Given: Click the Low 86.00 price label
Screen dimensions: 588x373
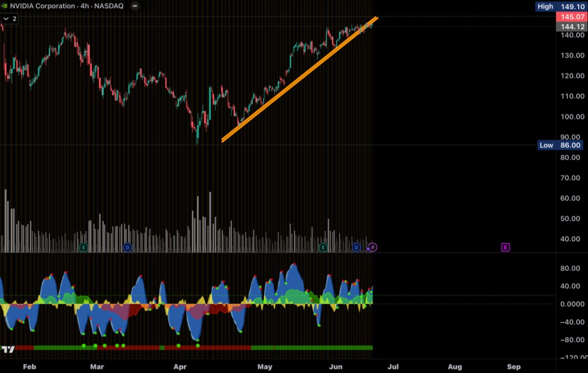Looking at the screenshot, I should point(560,145).
